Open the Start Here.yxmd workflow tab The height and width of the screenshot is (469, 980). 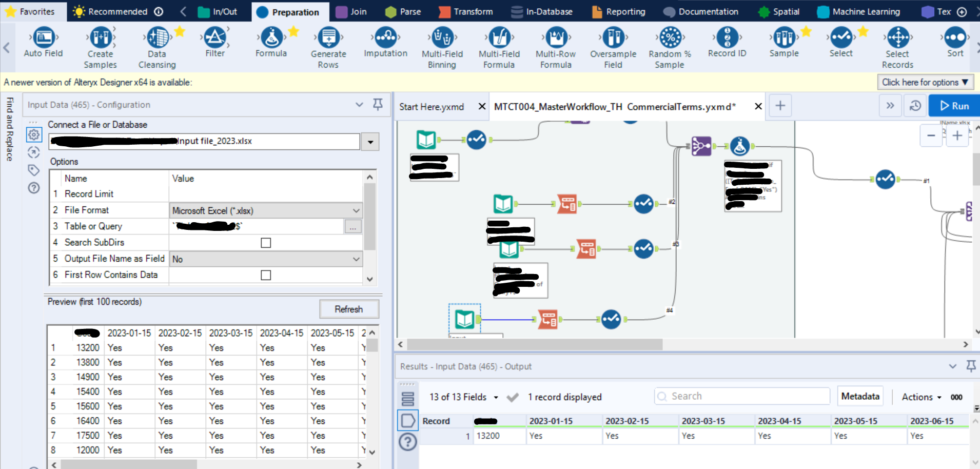432,107
